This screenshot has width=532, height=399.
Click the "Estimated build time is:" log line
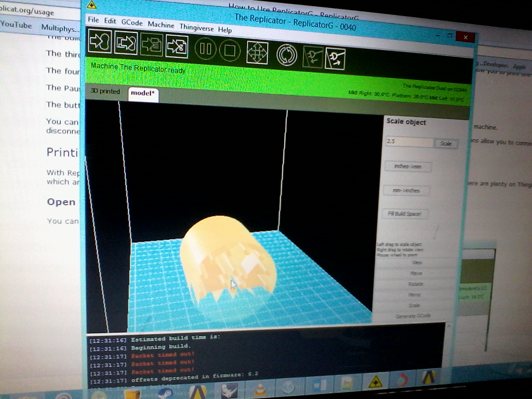click(x=176, y=338)
